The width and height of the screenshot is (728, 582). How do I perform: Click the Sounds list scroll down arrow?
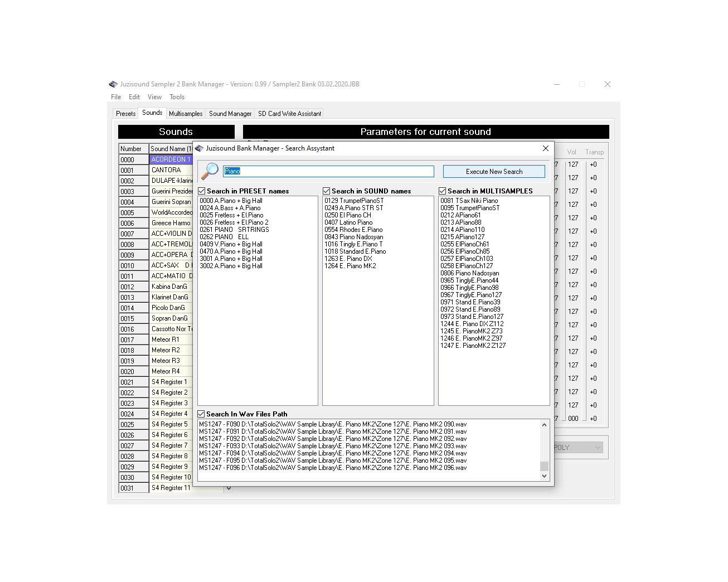pyautogui.click(x=229, y=488)
